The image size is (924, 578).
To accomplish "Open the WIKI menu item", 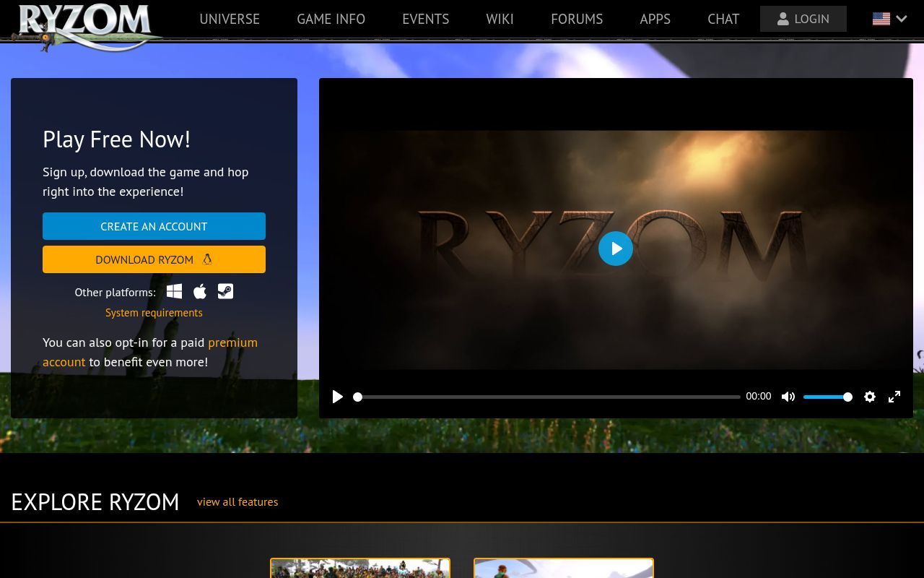I will click(500, 19).
